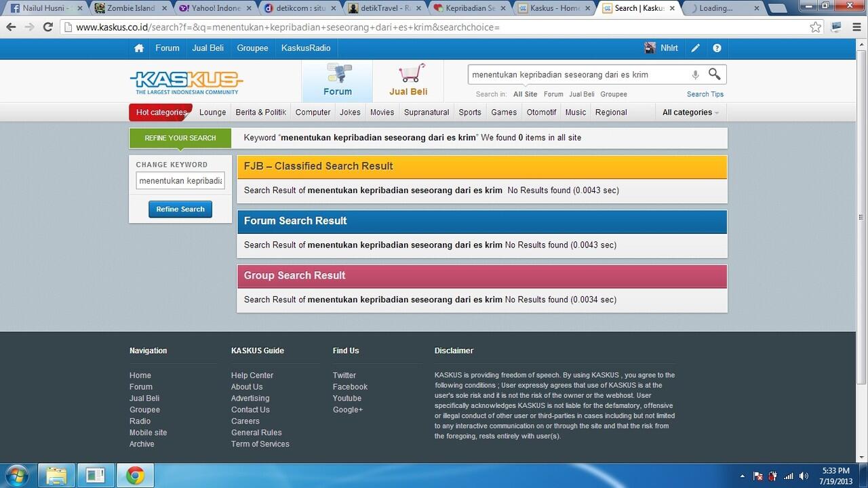The width and height of the screenshot is (868, 488).
Task: Click the magnifier search icon
Action: click(x=715, y=74)
